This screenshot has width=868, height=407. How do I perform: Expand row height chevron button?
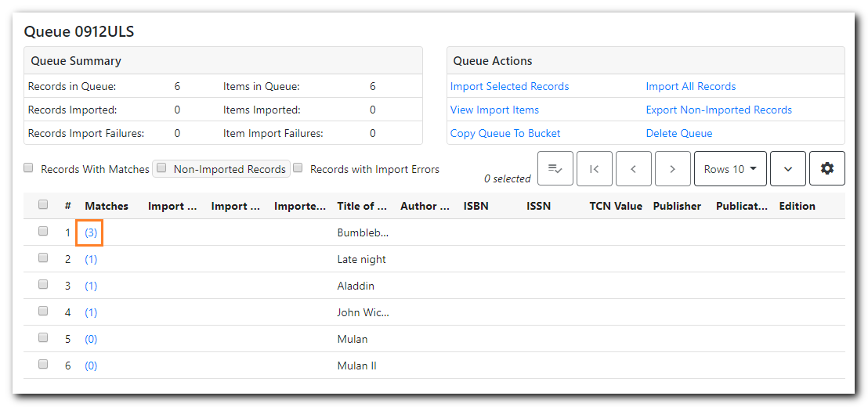pyautogui.click(x=788, y=168)
